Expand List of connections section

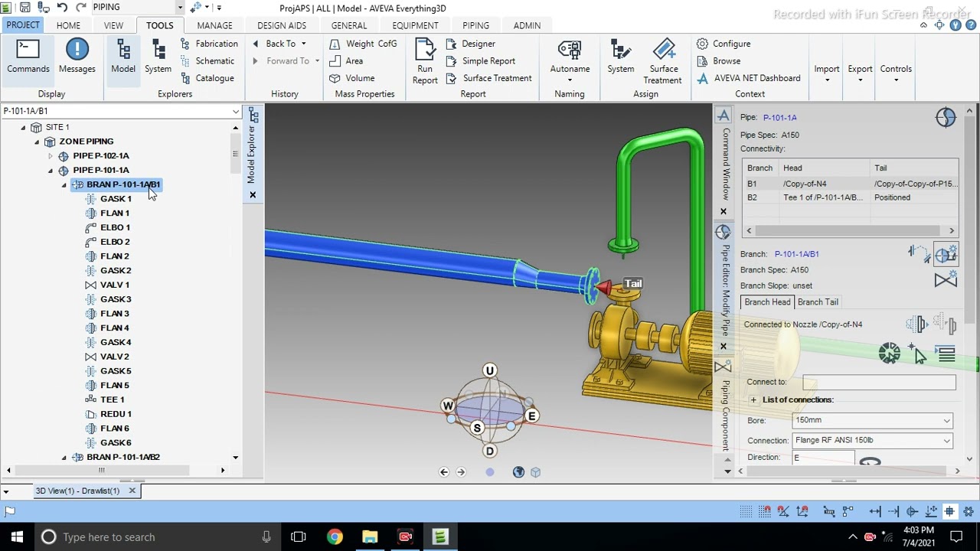click(x=753, y=399)
